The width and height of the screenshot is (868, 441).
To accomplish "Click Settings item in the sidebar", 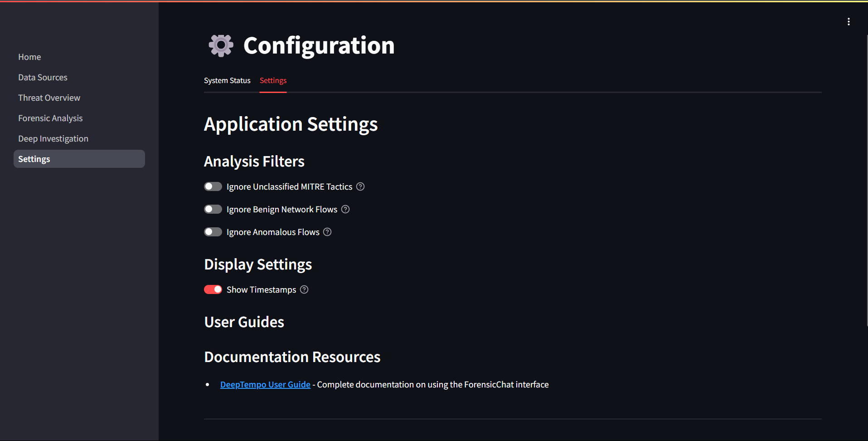I will (79, 159).
